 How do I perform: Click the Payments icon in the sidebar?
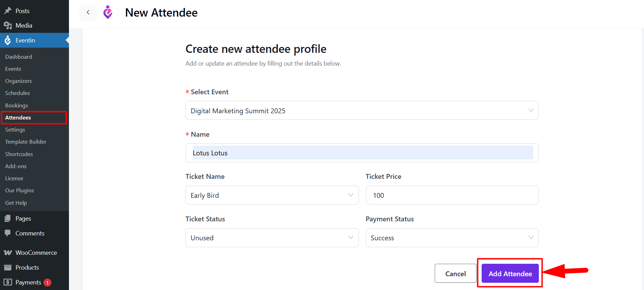[x=8, y=282]
